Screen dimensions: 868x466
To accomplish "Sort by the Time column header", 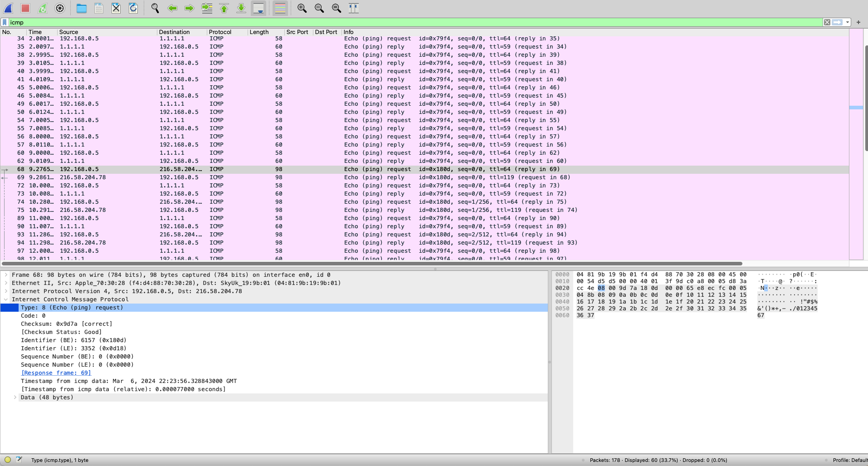I will tap(42, 32).
